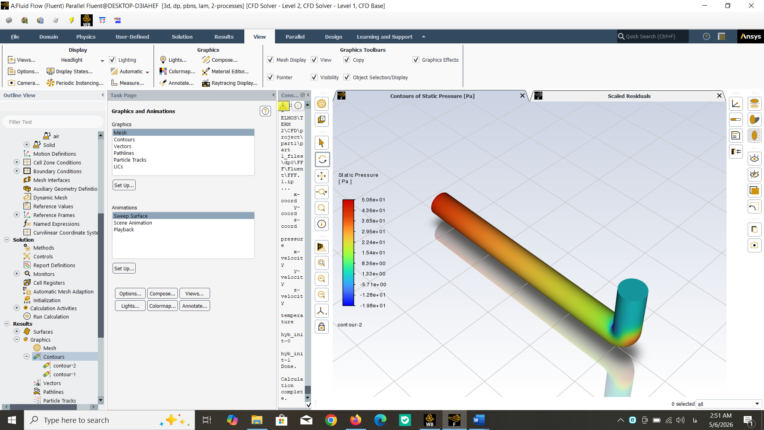Expand the Monitors tree node
This screenshot has width=764, height=430.
click(x=17, y=274)
